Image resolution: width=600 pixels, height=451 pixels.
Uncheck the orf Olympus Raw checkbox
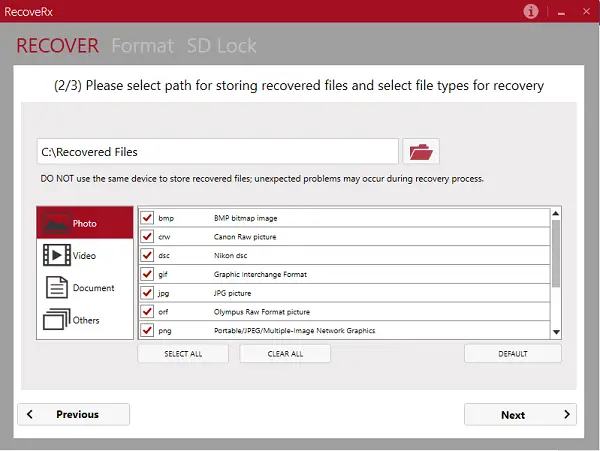pos(147,311)
